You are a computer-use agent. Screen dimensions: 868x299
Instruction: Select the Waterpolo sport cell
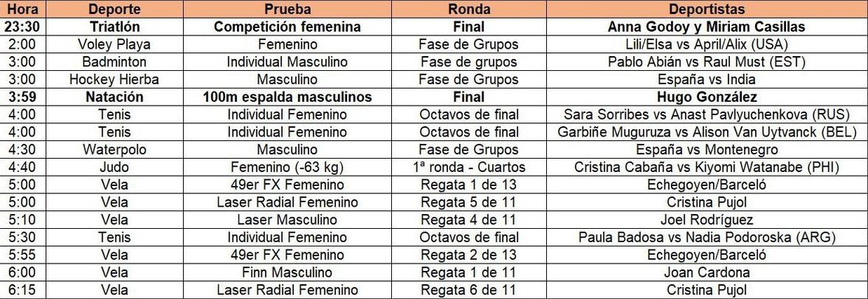pos(114,149)
